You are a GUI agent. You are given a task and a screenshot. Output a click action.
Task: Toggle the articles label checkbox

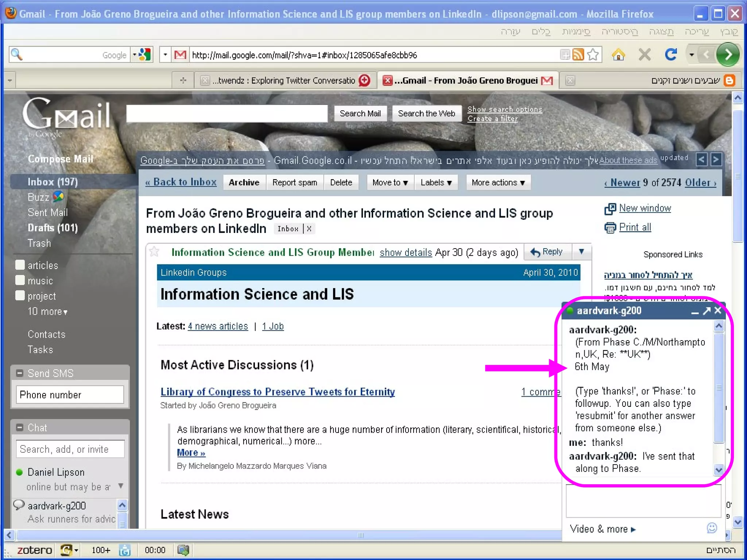pos(20,265)
